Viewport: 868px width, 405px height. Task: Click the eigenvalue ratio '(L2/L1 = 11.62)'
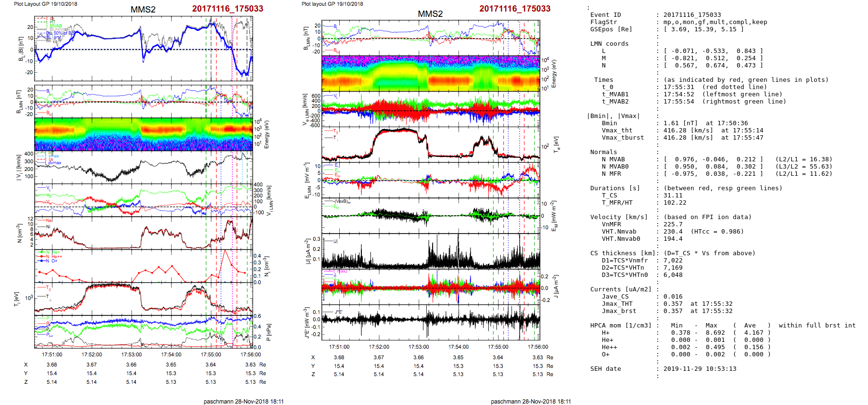point(804,174)
